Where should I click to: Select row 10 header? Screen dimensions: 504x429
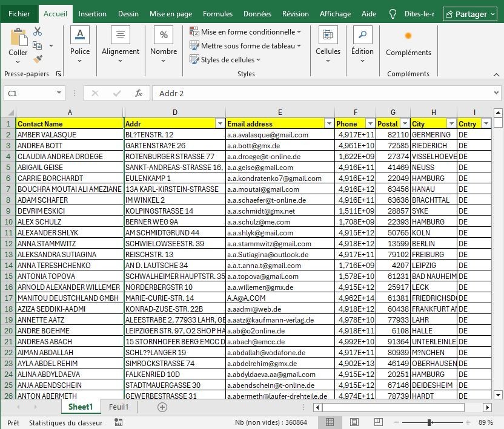click(x=8, y=222)
